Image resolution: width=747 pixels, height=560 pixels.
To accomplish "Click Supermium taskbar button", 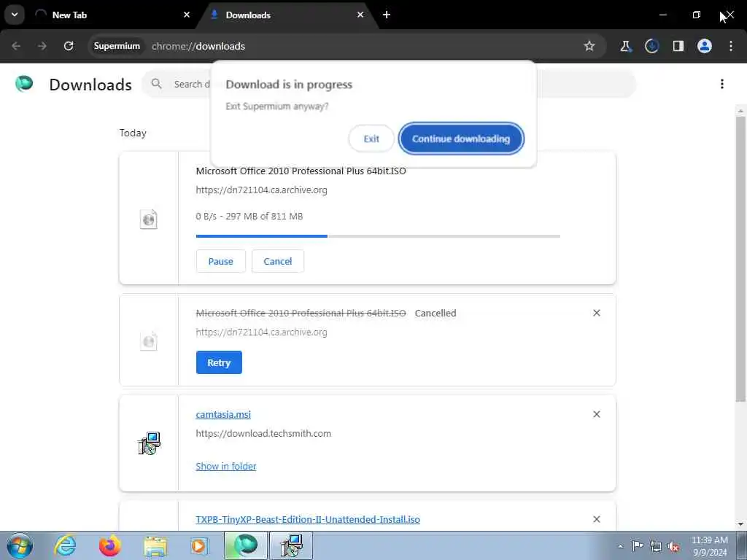I will [246, 545].
